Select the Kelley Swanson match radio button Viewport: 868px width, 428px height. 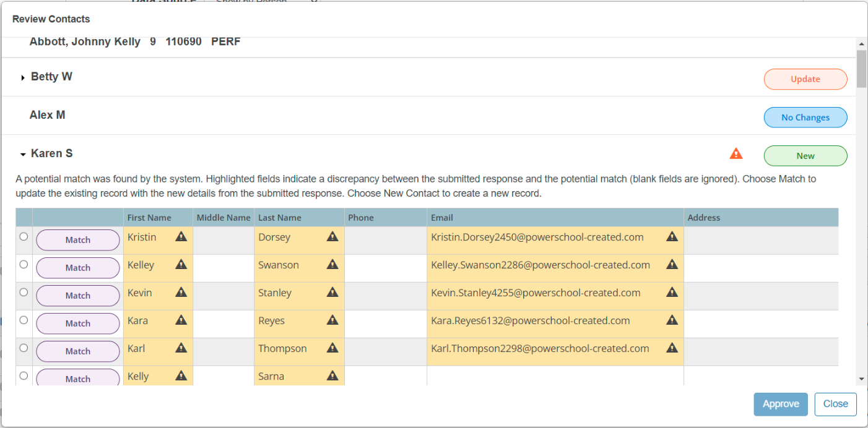pos(22,263)
